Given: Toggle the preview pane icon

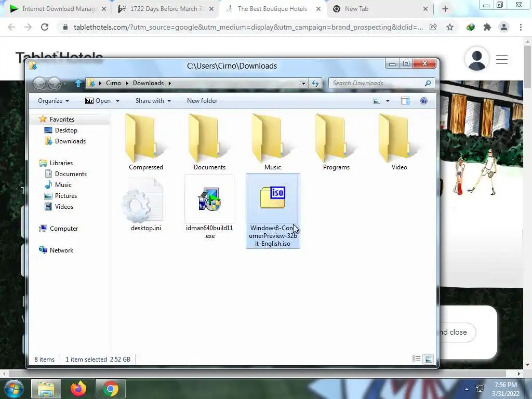Looking at the screenshot, I should 405,101.
